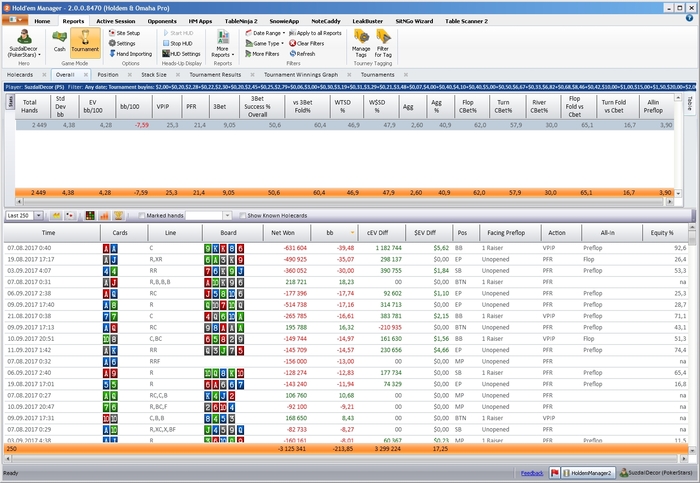Toggle Show Known Holecards checkbox
The height and width of the screenshot is (483, 700).
tap(242, 216)
